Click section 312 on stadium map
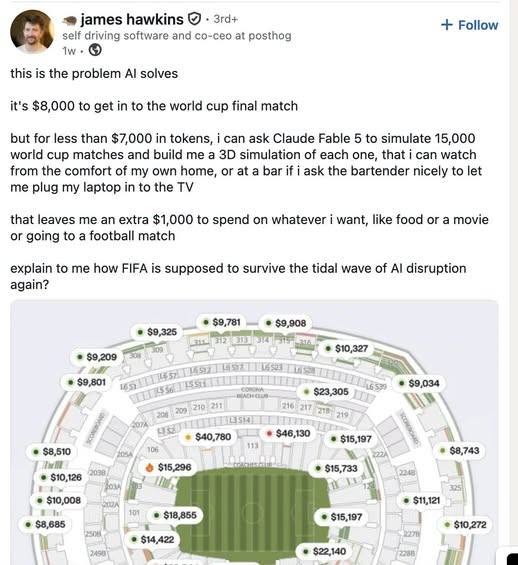Viewport: 518px width, 565px height. [x=220, y=341]
